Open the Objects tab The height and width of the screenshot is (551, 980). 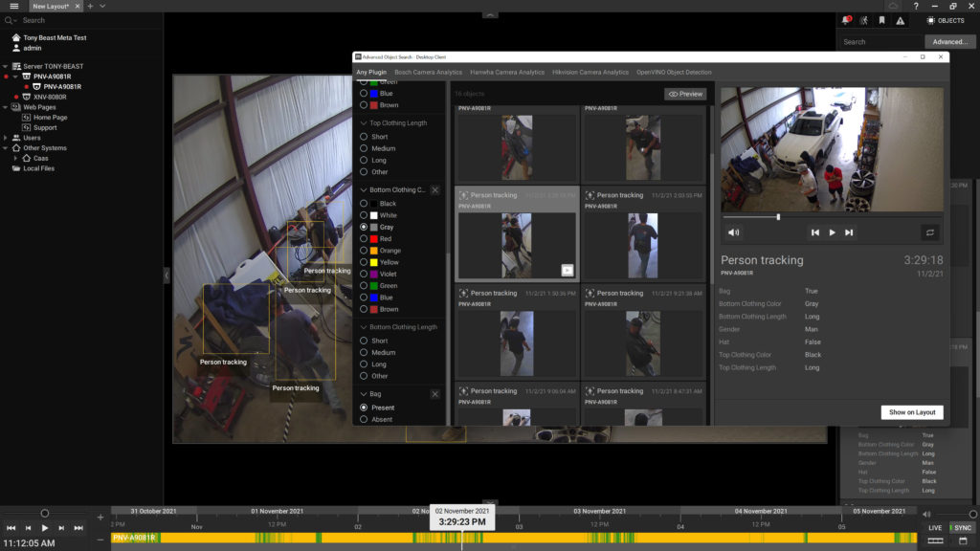(x=946, y=21)
